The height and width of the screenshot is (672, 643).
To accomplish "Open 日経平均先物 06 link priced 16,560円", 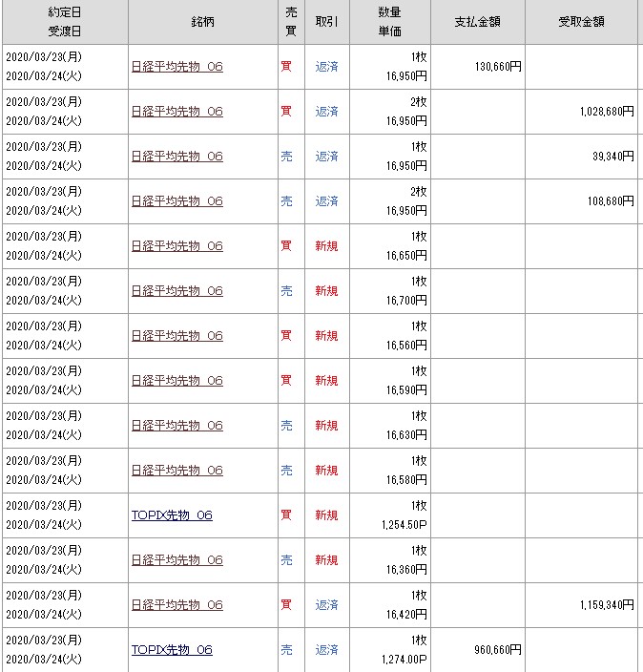I will tap(176, 336).
